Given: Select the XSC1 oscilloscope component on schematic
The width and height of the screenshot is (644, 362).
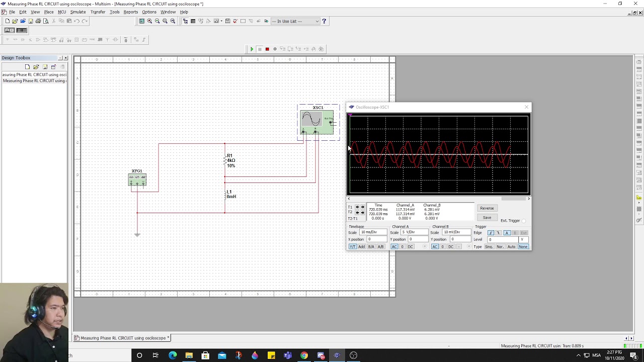Looking at the screenshot, I should (317, 122).
